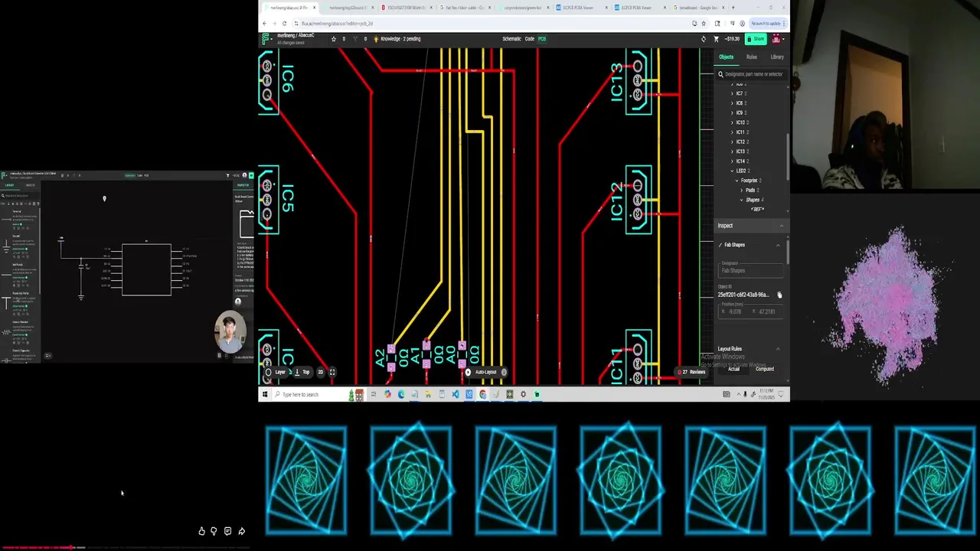Expand the IC10 tree item
This screenshot has width=980, height=551.
(x=733, y=122)
